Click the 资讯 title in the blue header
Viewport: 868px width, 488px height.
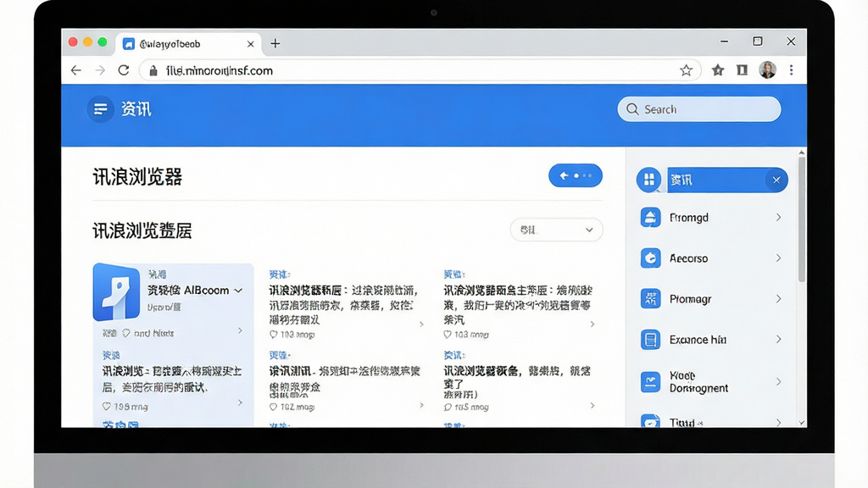point(136,109)
